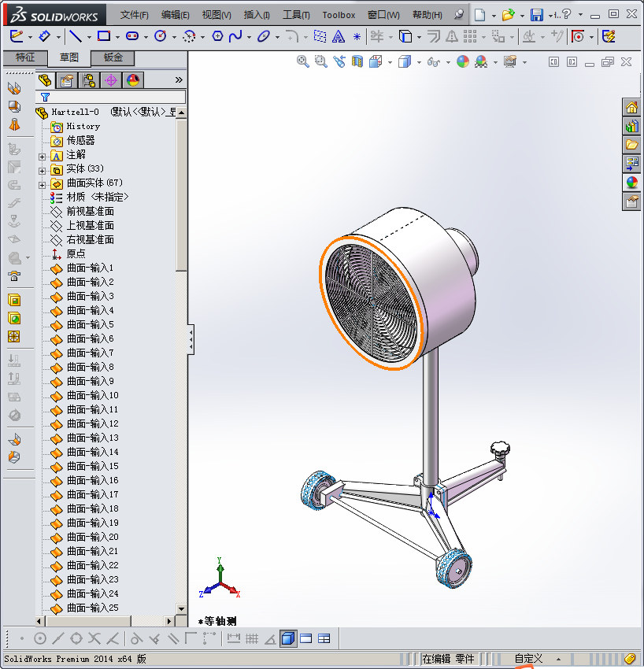Expand the 曲面实体 (67) folder
This screenshot has width=644, height=669.
[42, 185]
